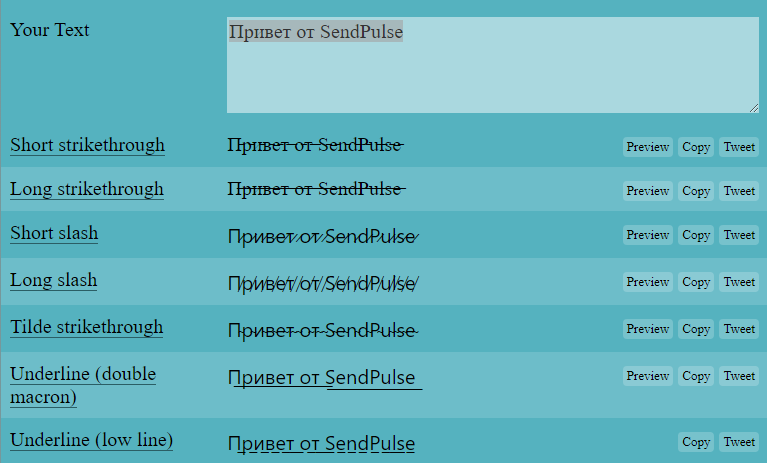This screenshot has width=767, height=463.
Task: Copy the Long strikethrough result
Action: [696, 191]
